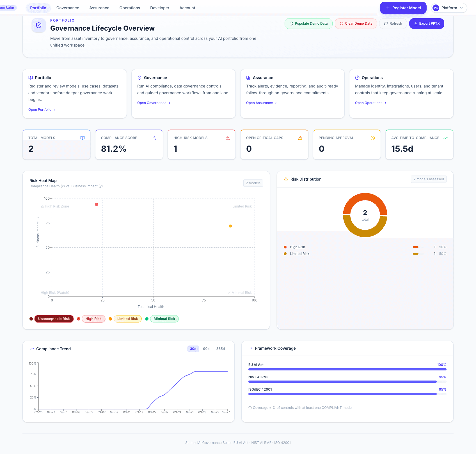Click the sync icon on Clear Demo Data
Screen dimensions: 476x454
point(342,24)
